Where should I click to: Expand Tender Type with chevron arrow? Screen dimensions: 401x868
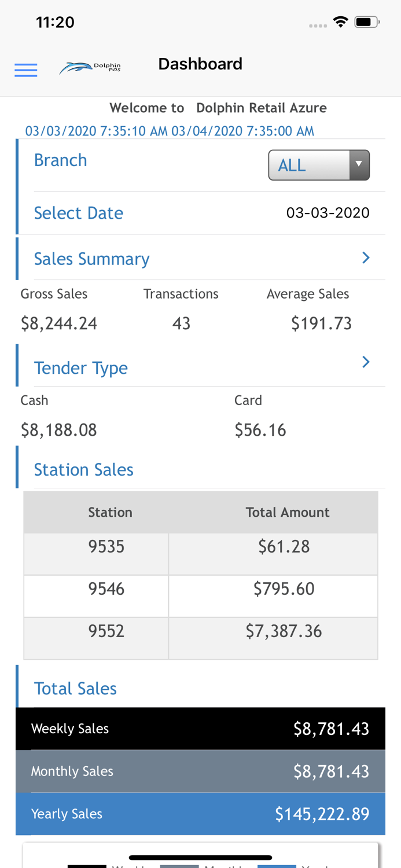pos(366,362)
